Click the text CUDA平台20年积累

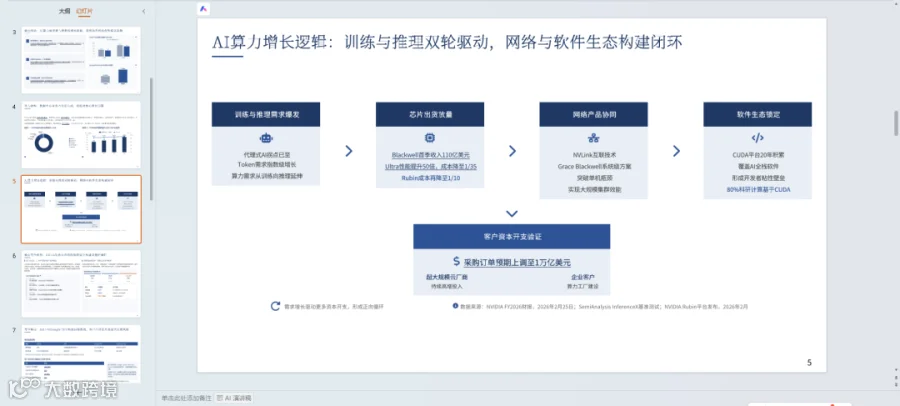(x=758, y=155)
